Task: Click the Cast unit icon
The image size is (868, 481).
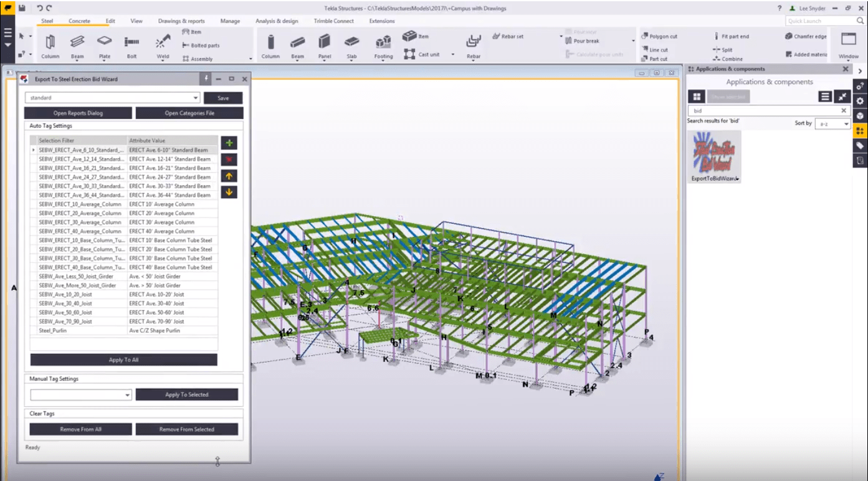Action: (x=409, y=54)
